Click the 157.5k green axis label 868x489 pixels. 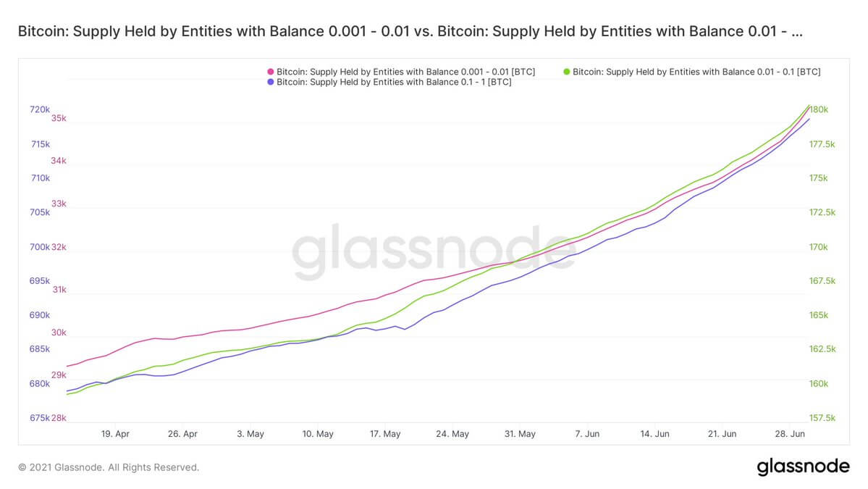822,418
